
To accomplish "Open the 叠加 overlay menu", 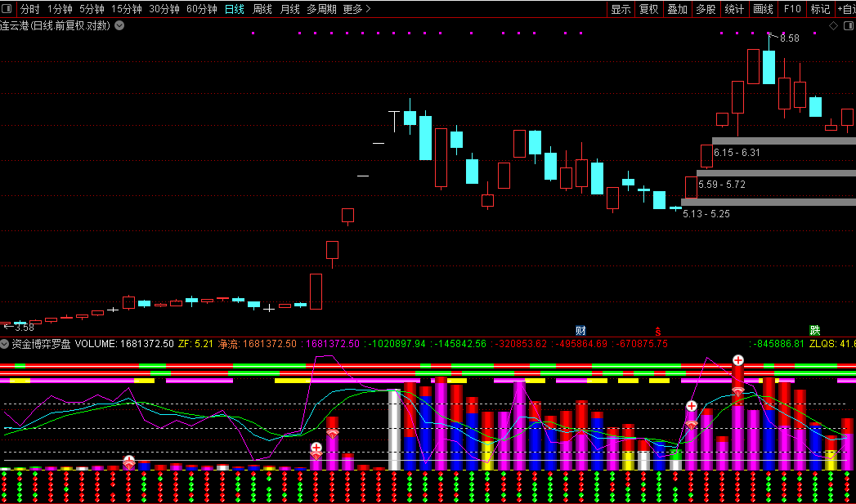I will pos(678,9).
